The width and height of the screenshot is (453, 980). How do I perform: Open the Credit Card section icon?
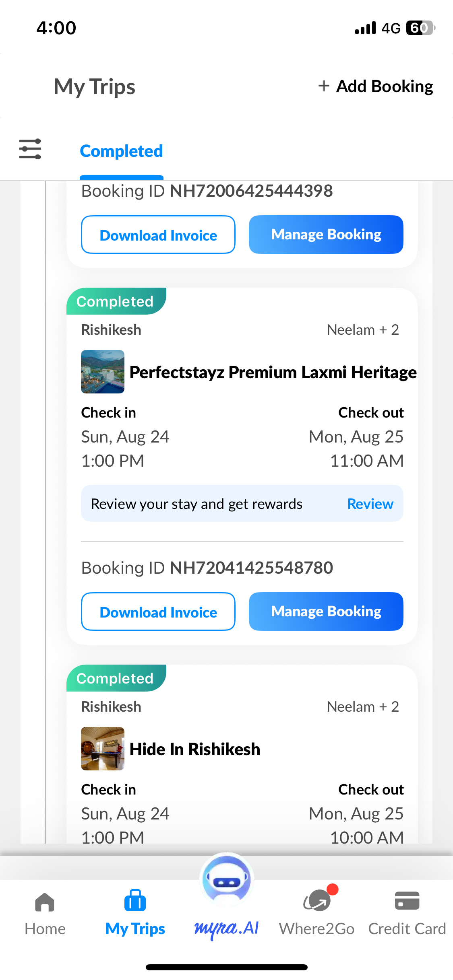tap(407, 901)
